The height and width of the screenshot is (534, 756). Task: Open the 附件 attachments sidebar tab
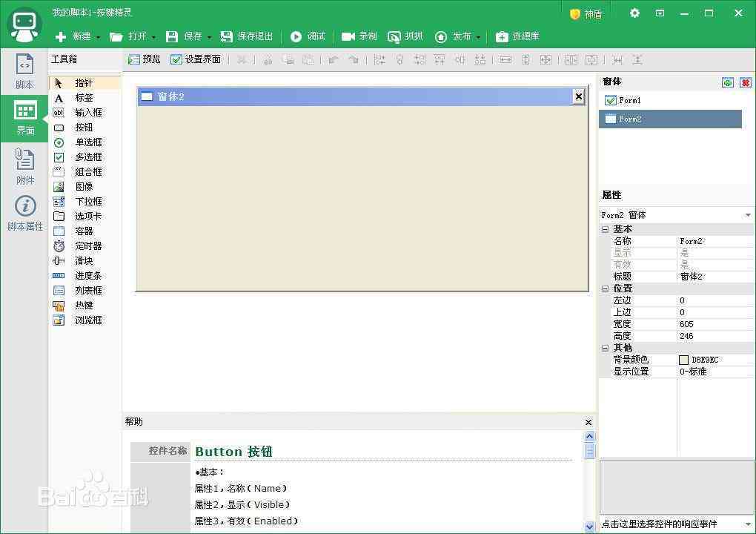coord(24,166)
